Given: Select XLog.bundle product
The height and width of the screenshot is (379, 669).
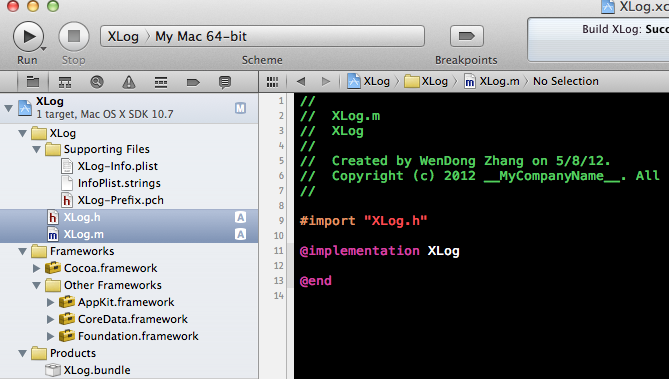Looking at the screenshot, I should point(129,370).
